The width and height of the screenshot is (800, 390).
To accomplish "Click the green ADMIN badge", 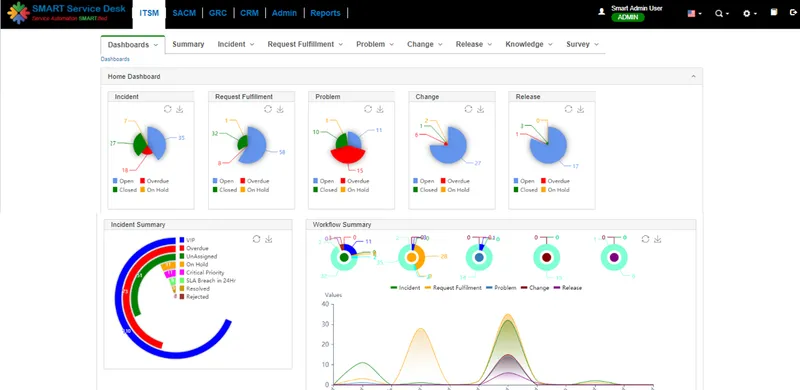I will 628,17.
